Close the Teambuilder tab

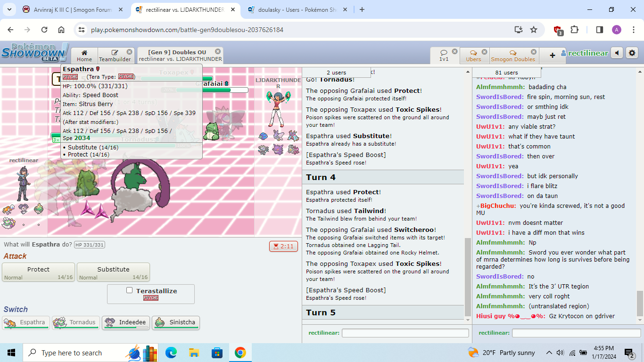pos(129,51)
